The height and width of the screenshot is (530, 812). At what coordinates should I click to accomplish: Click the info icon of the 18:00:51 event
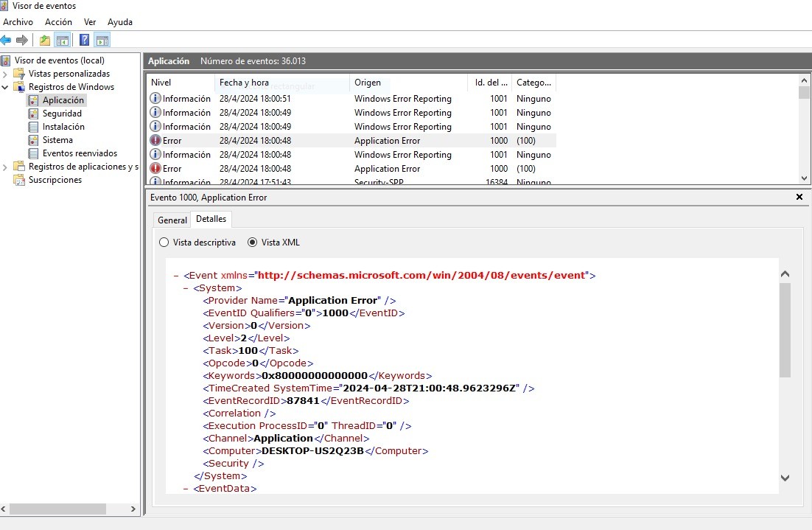(x=155, y=98)
